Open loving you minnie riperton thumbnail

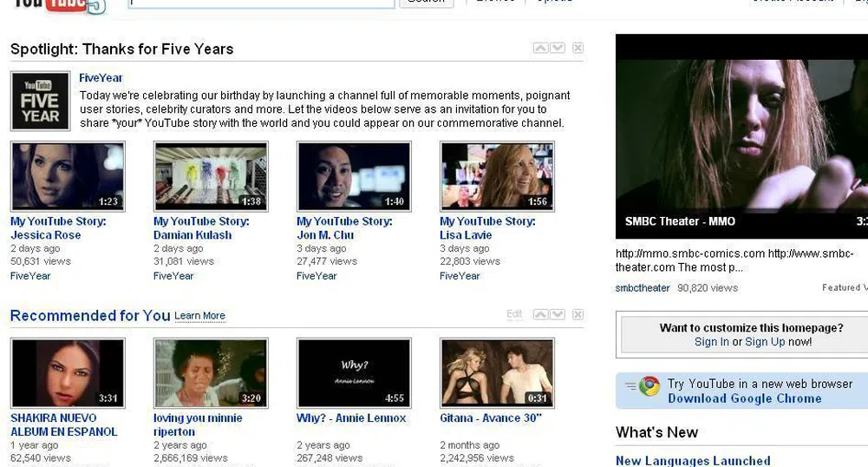point(211,373)
